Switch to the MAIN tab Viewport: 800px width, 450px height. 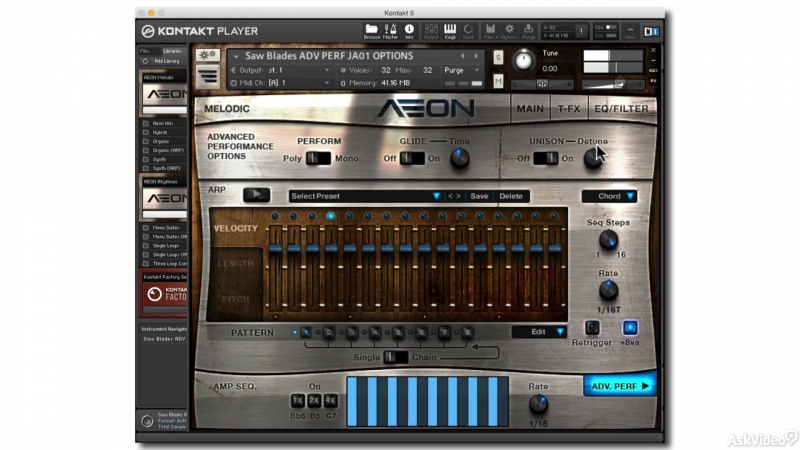[x=530, y=109]
